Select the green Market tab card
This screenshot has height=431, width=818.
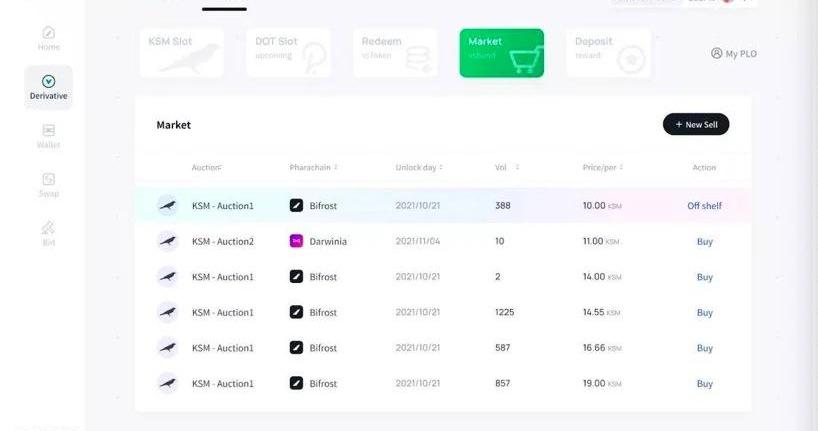click(x=502, y=53)
